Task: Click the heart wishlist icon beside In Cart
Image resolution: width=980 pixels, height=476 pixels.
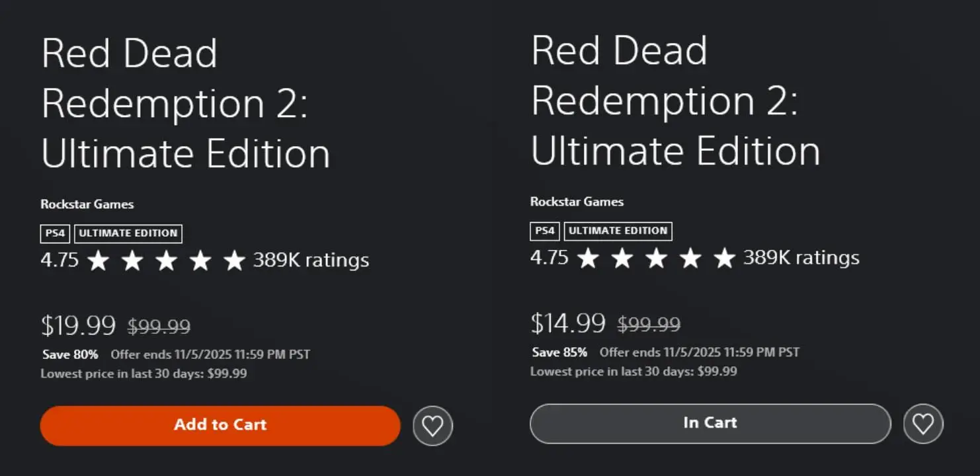Action: click(923, 424)
